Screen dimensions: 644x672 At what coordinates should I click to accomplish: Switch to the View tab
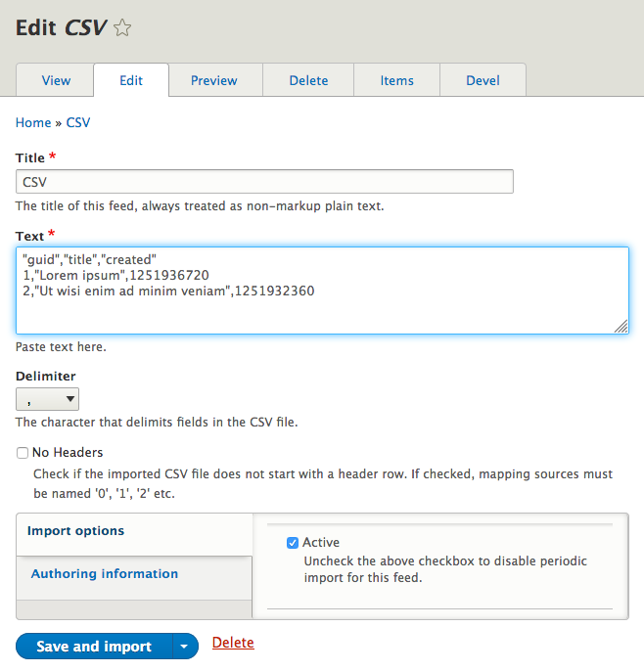click(x=57, y=80)
